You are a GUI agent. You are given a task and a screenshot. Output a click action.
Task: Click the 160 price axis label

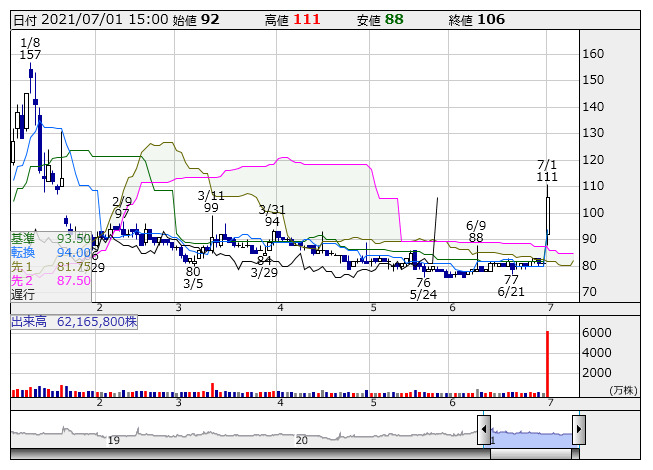[x=593, y=54]
